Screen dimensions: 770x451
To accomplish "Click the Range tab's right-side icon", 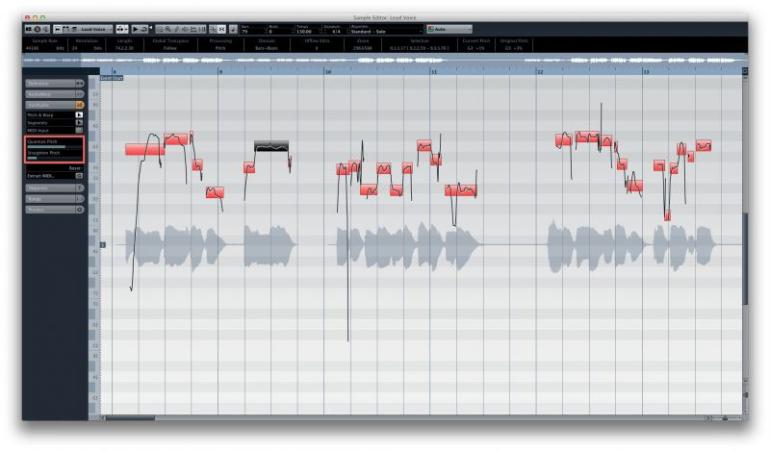I will 80,199.
